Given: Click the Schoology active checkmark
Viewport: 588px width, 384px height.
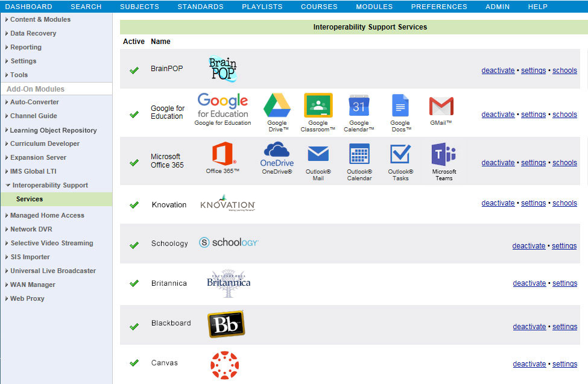Looking at the screenshot, I should 134,245.
